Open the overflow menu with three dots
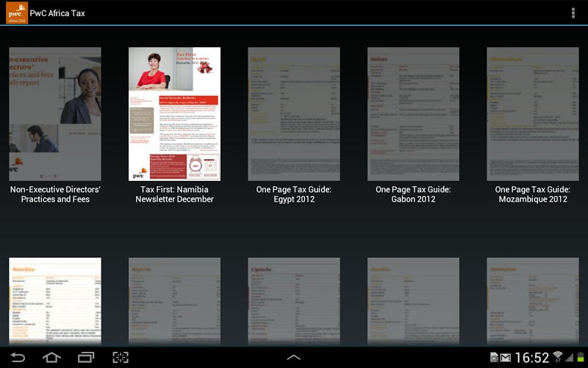The width and height of the screenshot is (588, 368). coord(573,13)
